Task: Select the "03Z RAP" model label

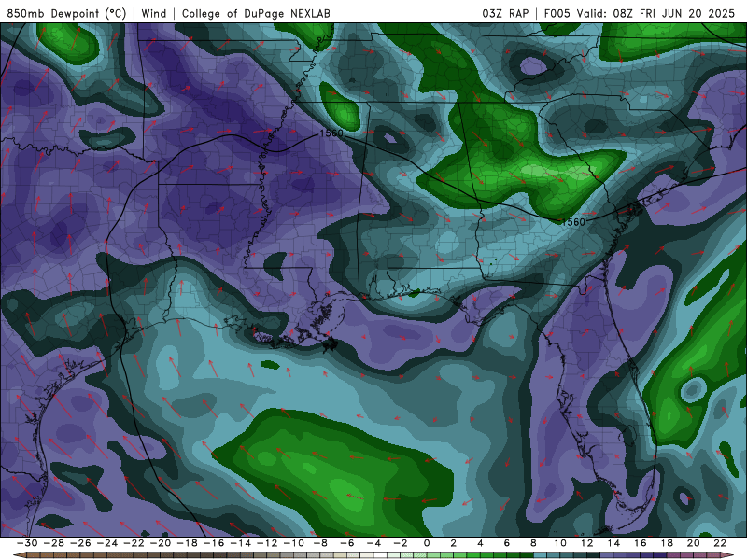Action: pyautogui.click(x=505, y=13)
